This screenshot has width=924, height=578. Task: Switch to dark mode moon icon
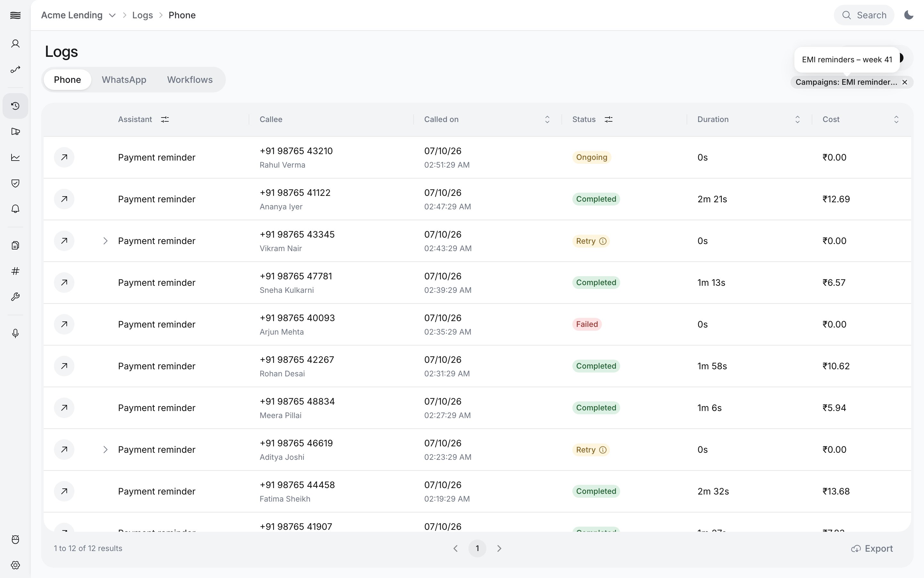(909, 15)
